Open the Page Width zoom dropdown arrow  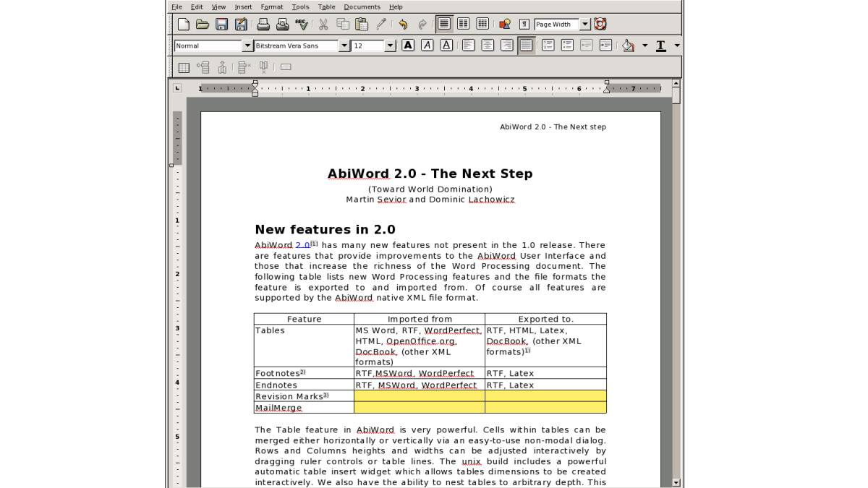(x=585, y=25)
